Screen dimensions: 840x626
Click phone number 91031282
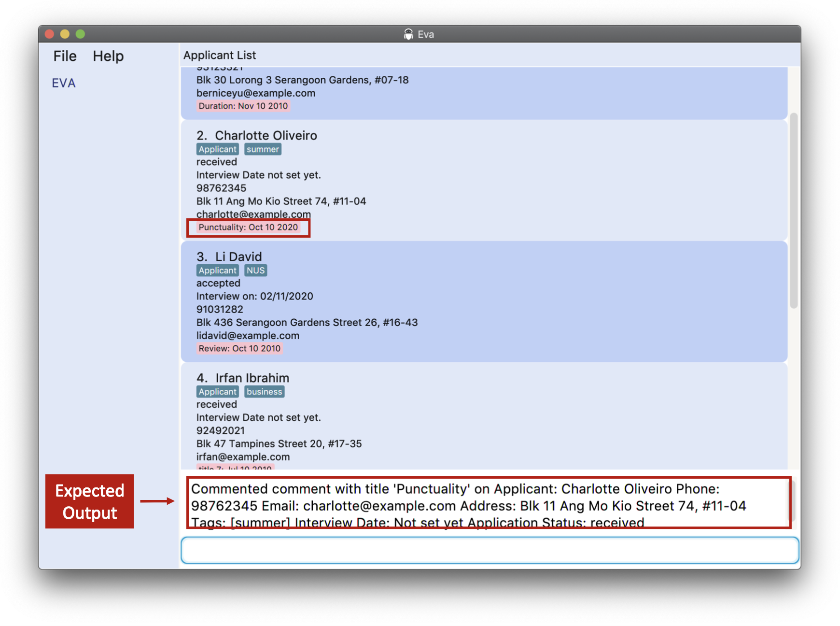[x=220, y=310]
